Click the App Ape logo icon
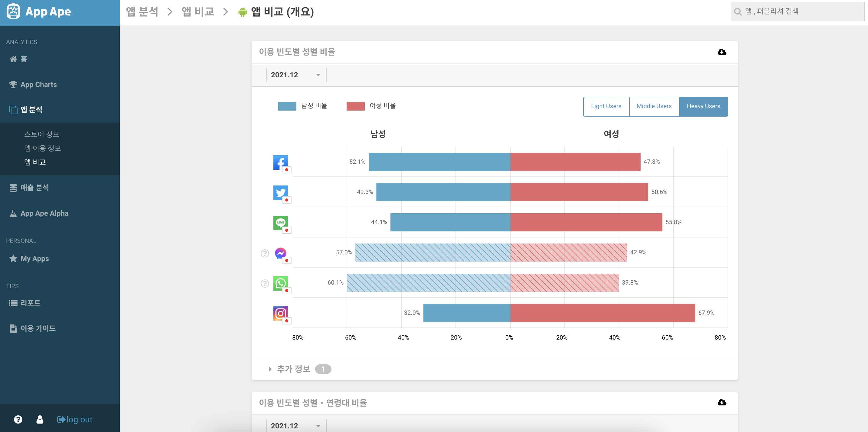868x432 pixels. 13,11
